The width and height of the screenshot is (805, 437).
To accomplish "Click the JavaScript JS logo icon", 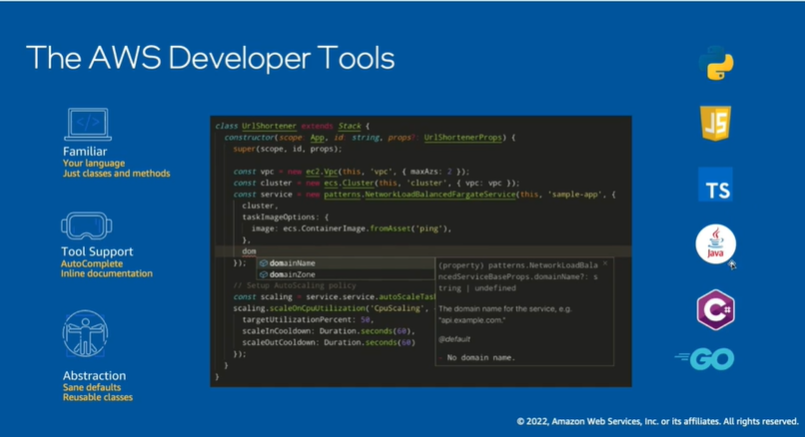I will (716, 124).
